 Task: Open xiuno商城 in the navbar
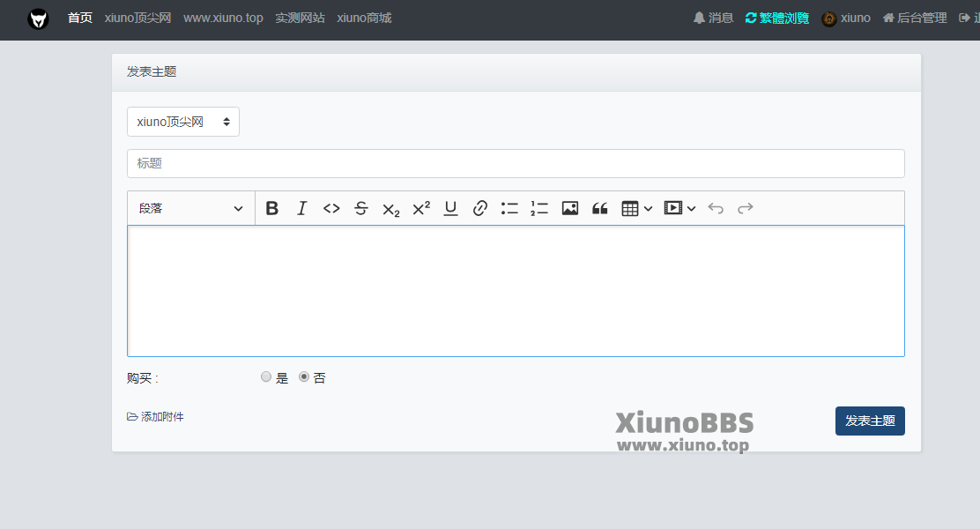(364, 19)
